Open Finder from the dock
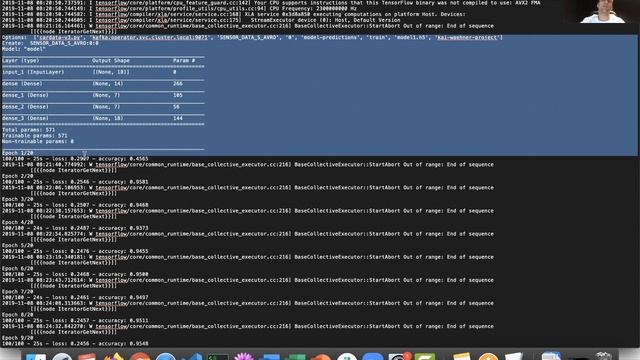 36,357
